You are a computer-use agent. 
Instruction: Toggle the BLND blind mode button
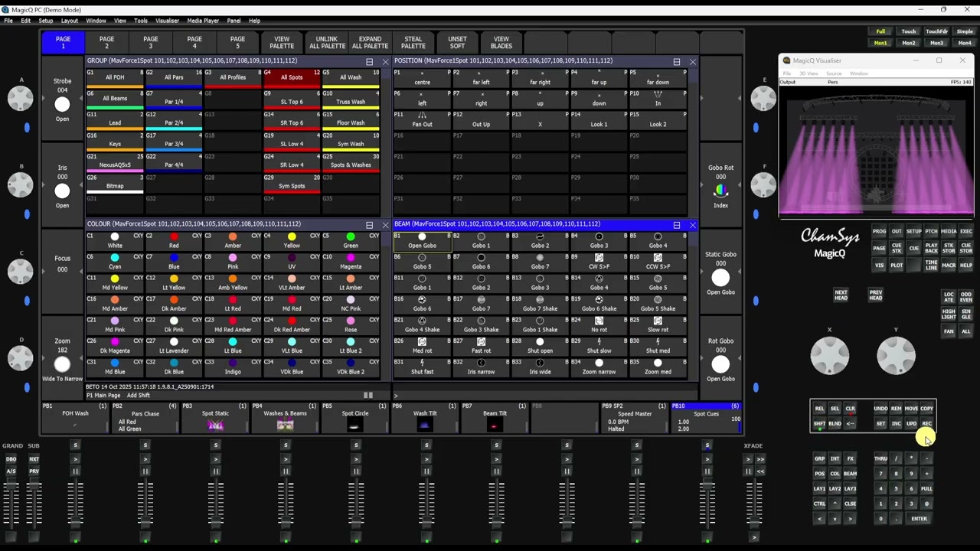pyautogui.click(x=835, y=424)
